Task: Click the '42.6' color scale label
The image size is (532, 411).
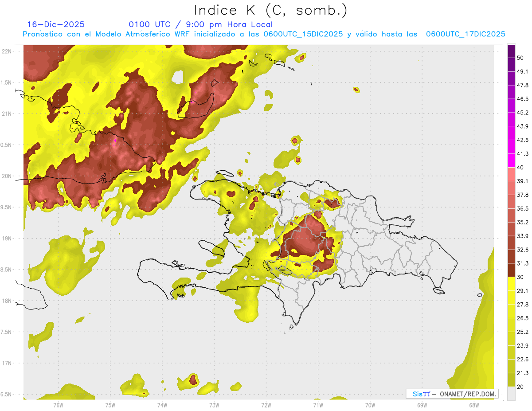Action: point(523,140)
